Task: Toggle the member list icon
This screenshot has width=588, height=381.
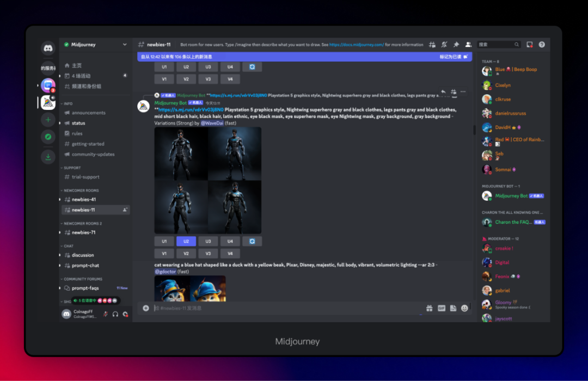Action: pos(468,45)
